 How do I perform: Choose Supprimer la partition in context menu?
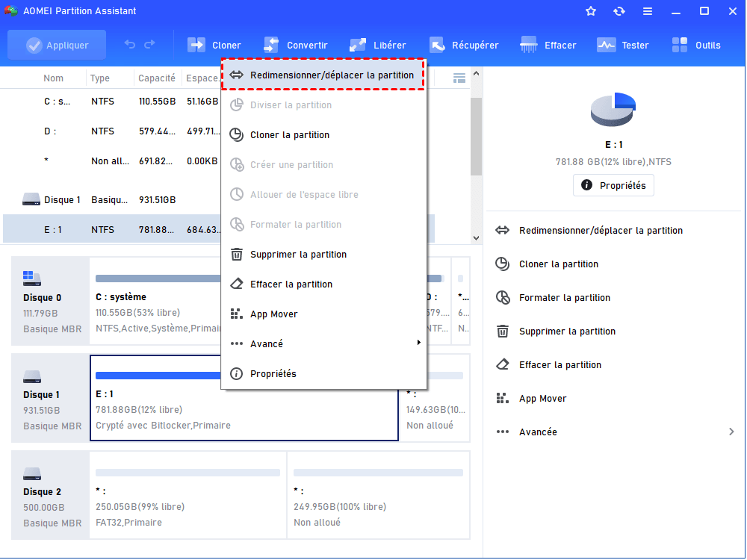pos(323,255)
